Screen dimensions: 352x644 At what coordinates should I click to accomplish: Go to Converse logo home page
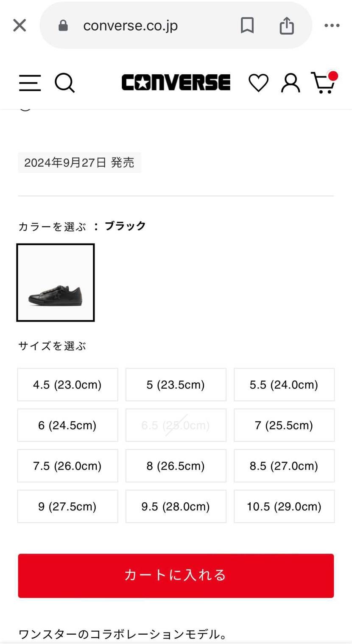176,83
